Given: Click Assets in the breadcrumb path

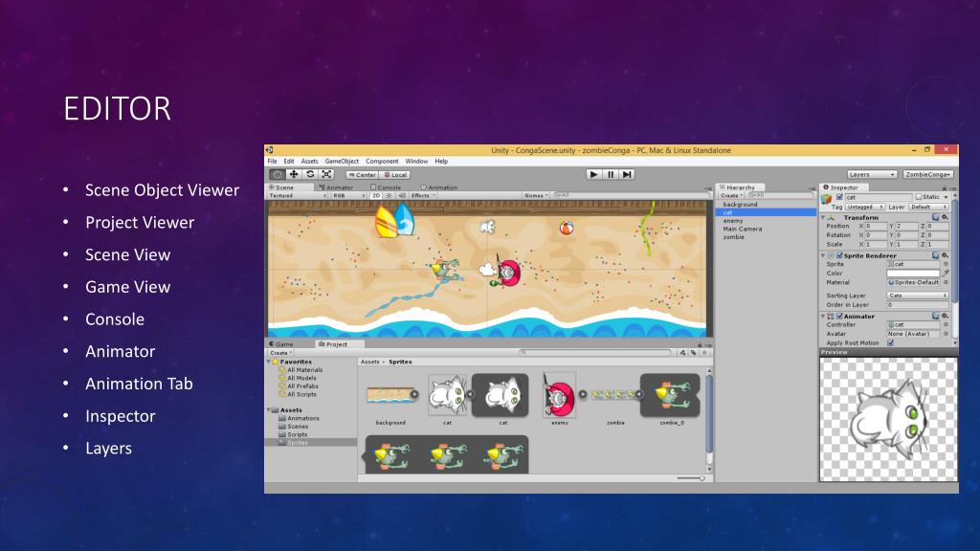Looking at the screenshot, I should click(370, 362).
